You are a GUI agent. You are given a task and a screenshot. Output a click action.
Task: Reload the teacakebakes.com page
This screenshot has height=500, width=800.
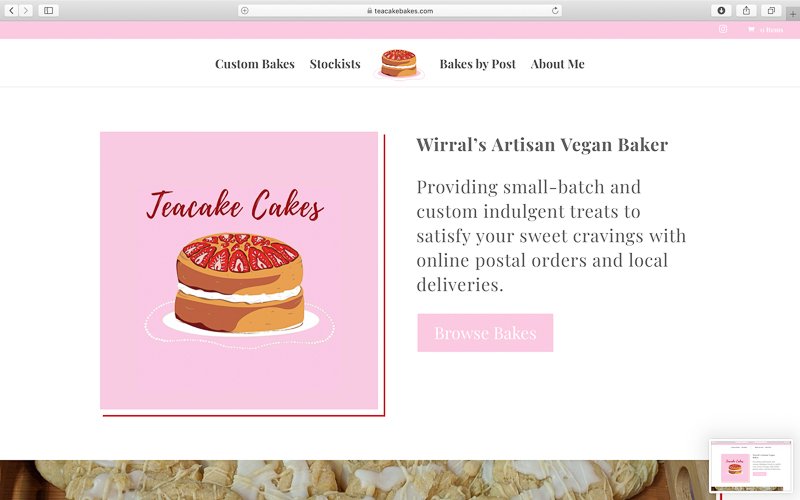point(555,10)
